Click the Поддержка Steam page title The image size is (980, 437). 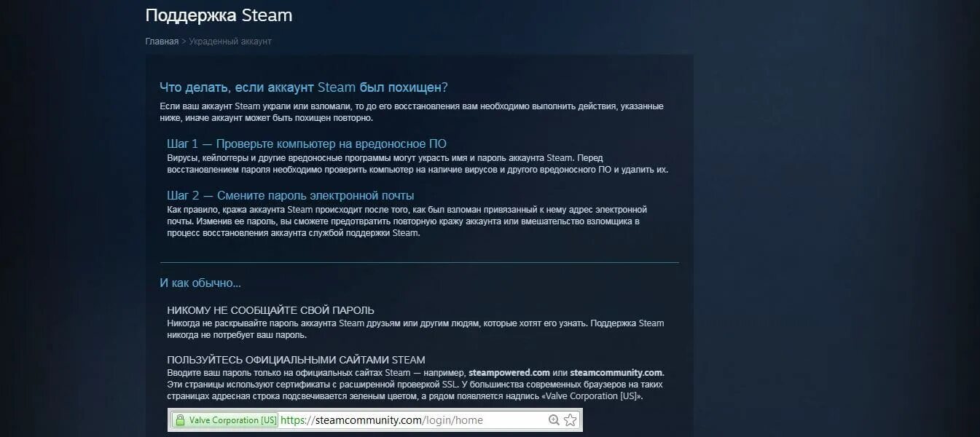[x=219, y=15]
